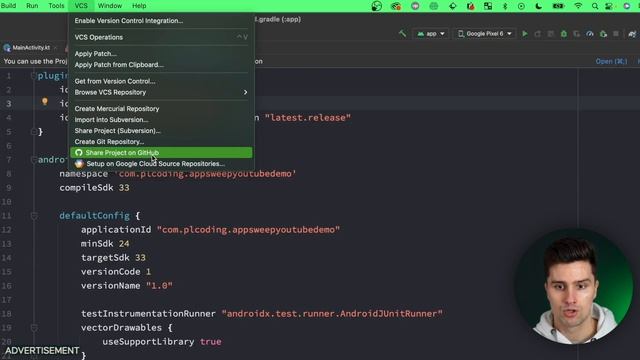Screen dimensions: 640x360
Task: Expand the Browse VCS Repository submenu
Action: click(161, 92)
